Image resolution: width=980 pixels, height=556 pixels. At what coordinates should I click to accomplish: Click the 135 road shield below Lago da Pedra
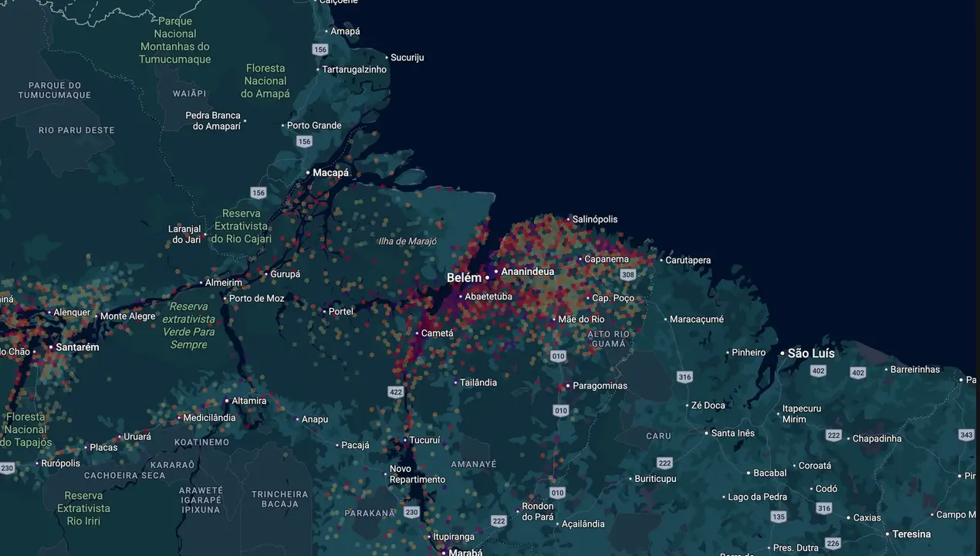[x=779, y=517]
